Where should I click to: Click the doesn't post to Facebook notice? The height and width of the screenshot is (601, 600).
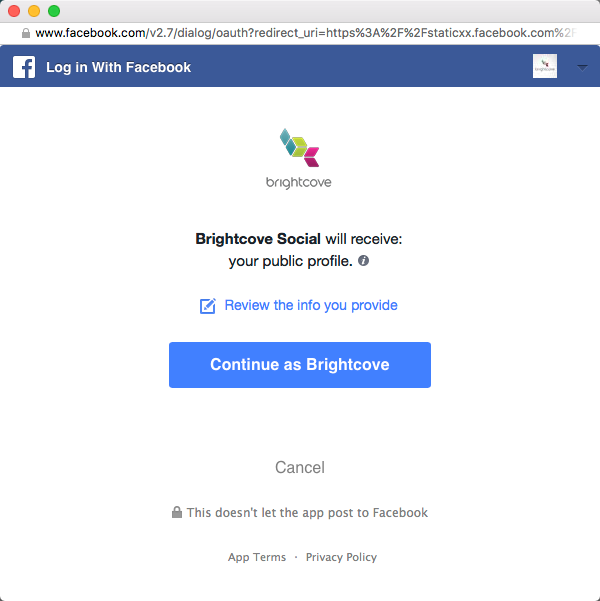click(x=307, y=512)
